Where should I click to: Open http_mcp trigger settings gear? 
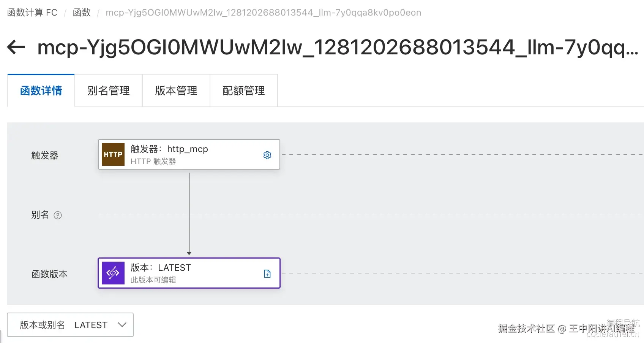point(267,155)
